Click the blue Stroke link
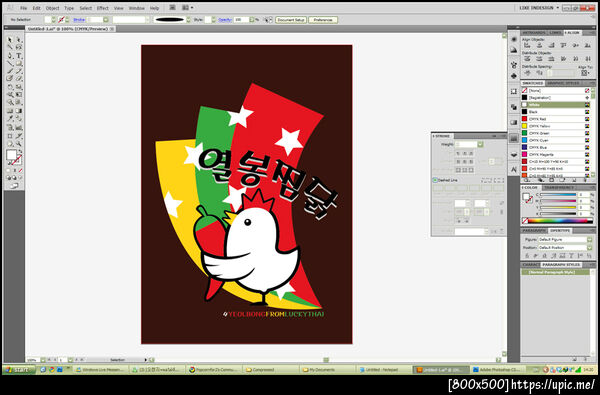Viewport: 600px width, 395px height. [x=79, y=20]
